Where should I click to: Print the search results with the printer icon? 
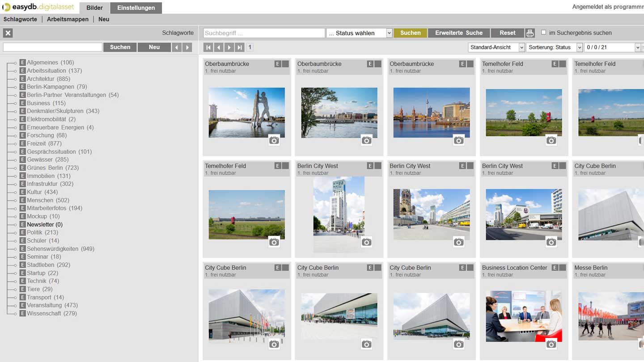(x=530, y=33)
